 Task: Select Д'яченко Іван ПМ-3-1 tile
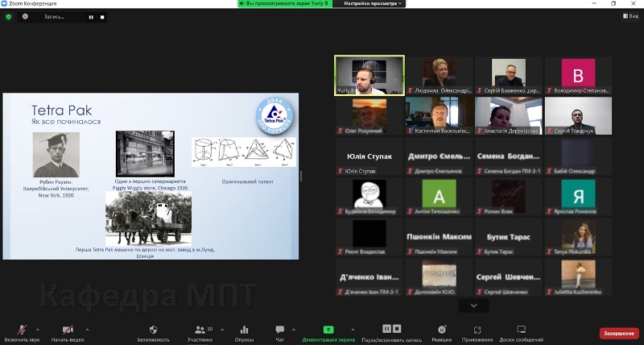pyautogui.click(x=369, y=277)
